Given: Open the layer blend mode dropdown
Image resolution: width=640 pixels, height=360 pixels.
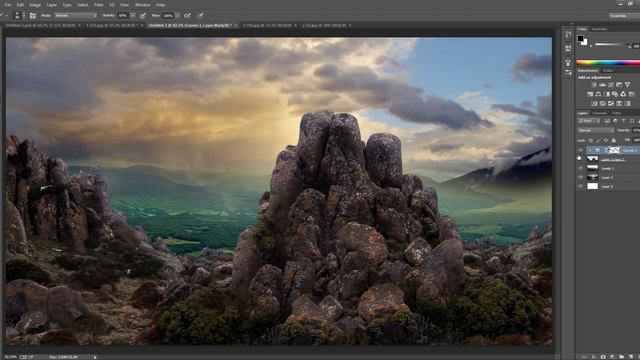Looking at the screenshot, I should (596, 130).
